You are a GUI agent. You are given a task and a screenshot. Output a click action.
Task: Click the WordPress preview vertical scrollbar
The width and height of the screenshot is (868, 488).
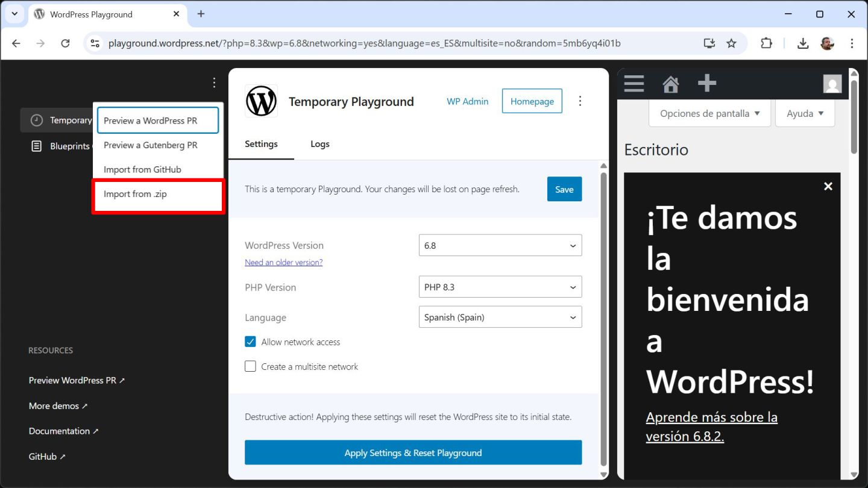854,117
